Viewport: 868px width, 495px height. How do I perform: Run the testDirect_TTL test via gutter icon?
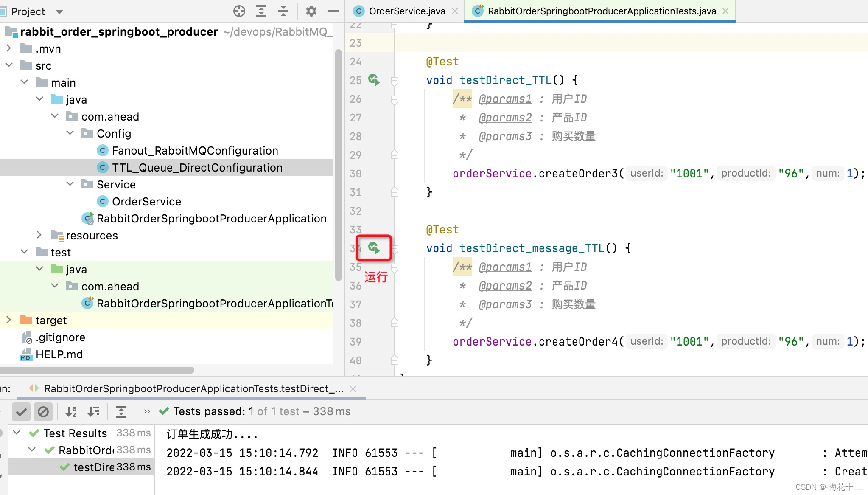[374, 80]
